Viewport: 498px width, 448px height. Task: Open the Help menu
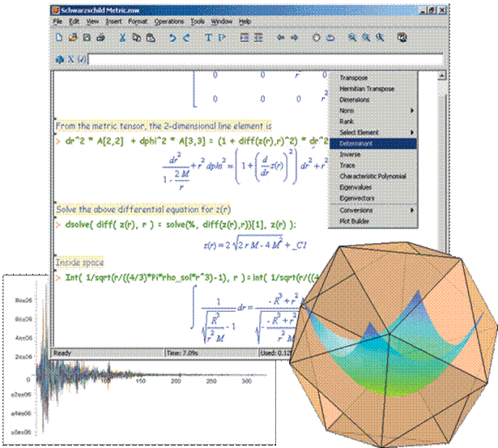coord(245,21)
